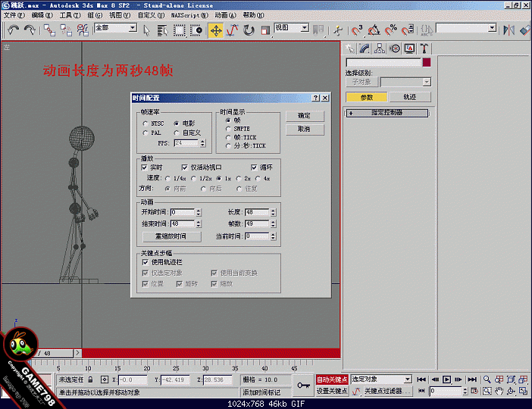This screenshot has height=409, width=532.
Task: Open the Motion panel tab icon
Action: 395,48
